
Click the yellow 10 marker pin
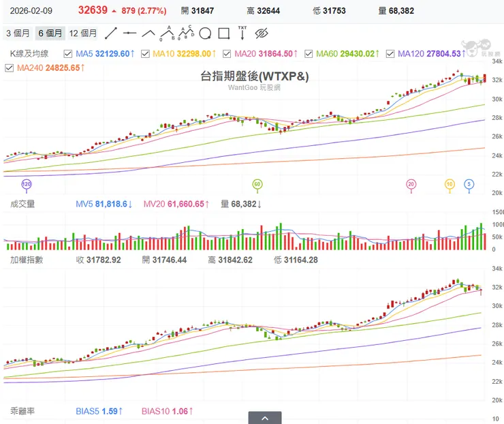[450, 185]
